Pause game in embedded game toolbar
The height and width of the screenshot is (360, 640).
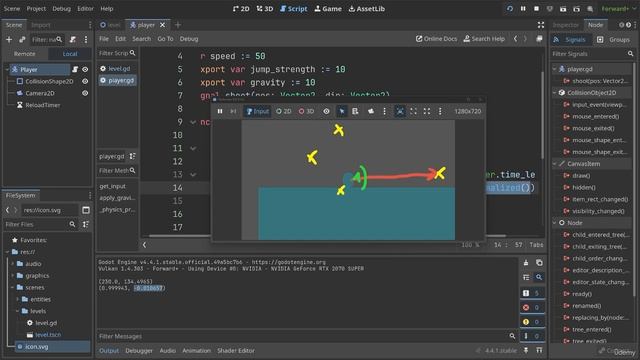coord(220,111)
